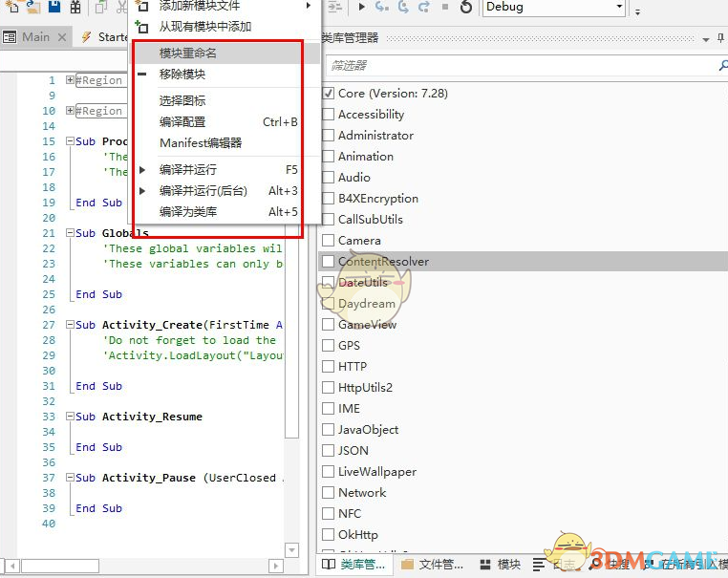Image resolution: width=728 pixels, height=578 pixels.
Task: Collapse Sub Globals on line 21
Action: click(70, 233)
